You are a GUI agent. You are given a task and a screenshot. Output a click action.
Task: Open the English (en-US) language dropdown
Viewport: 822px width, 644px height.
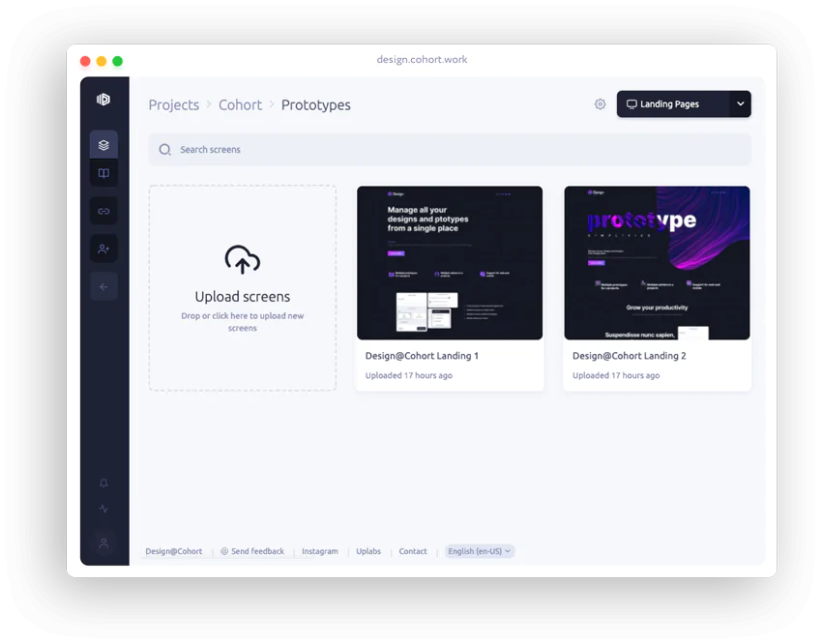pyautogui.click(x=480, y=551)
